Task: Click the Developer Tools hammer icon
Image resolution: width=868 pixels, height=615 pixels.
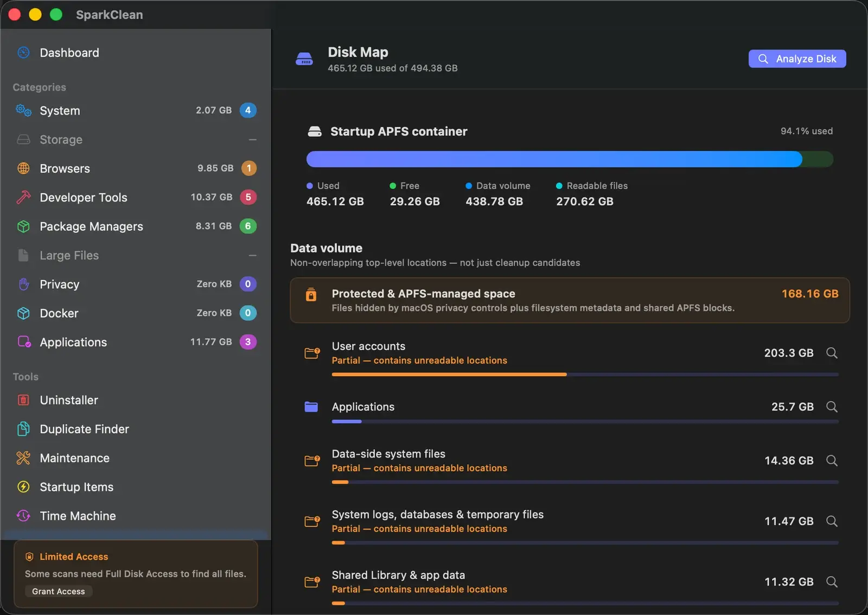Action: point(23,197)
